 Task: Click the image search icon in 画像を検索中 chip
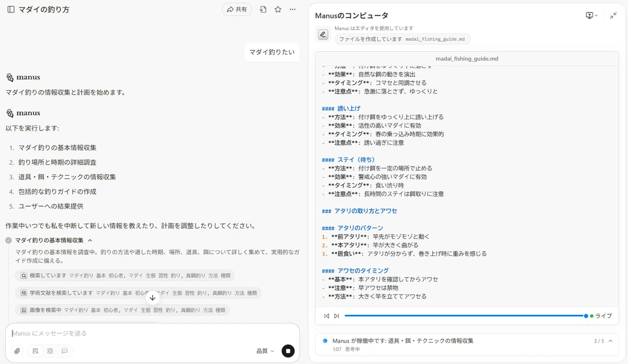(24, 310)
